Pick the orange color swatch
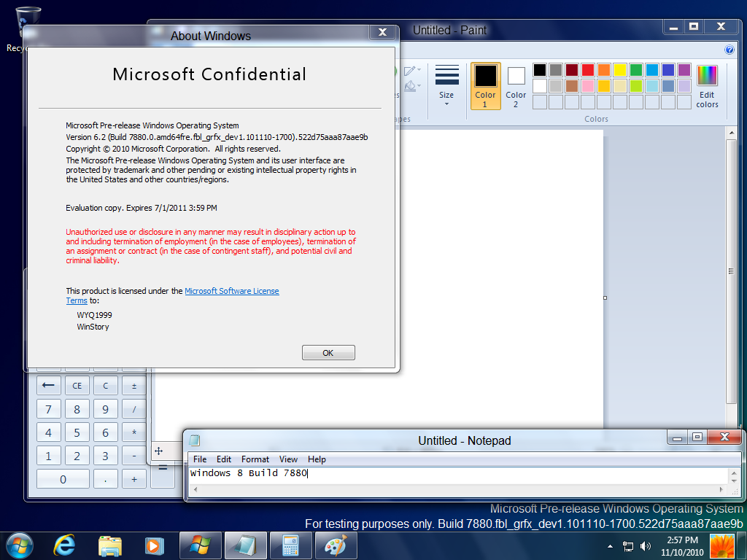 click(x=603, y=70)
